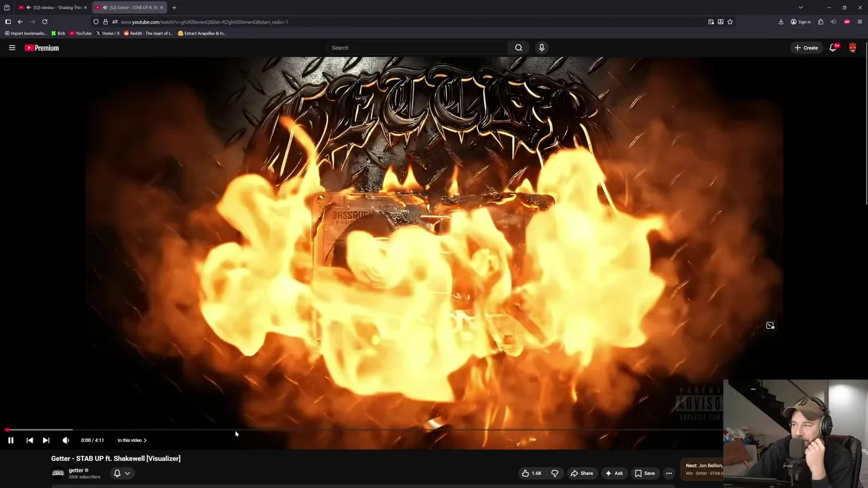Viewport: 868px width, 488px height.
Task: Go to YouTube Premium home logo
Action: (x=42, y=47)
